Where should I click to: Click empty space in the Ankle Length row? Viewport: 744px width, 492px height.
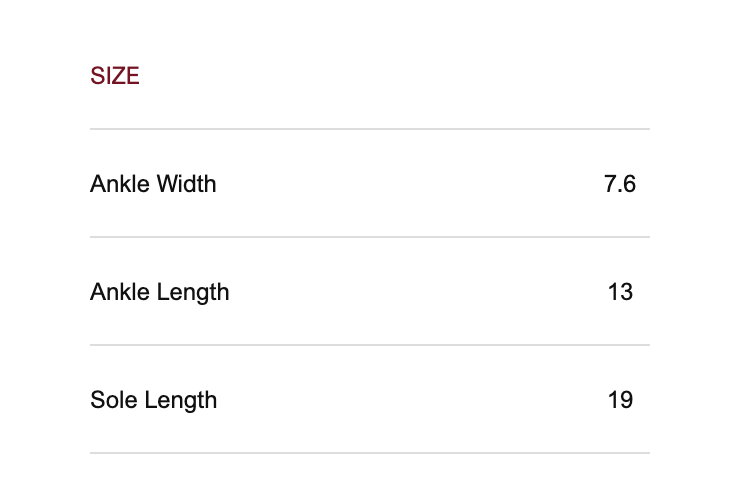pyautogui.click(x=400, y=292)
